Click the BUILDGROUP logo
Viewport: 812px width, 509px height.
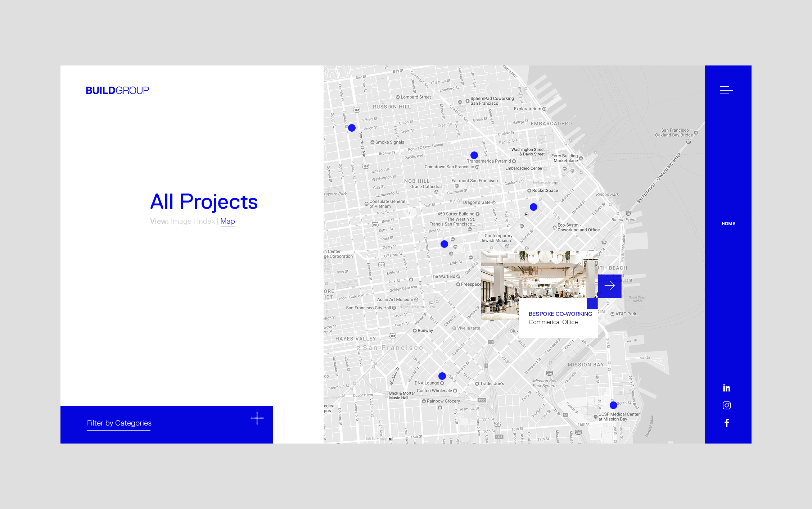[117, 90]
